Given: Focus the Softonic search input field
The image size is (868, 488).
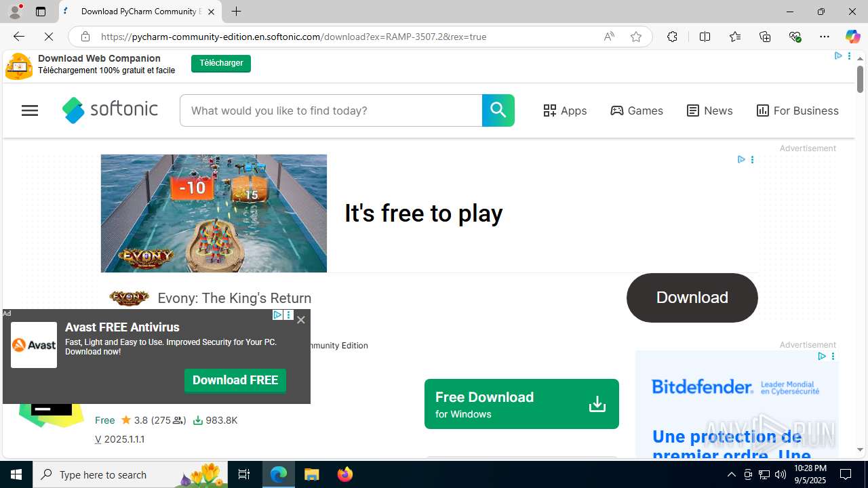Looking at the screenshot, I should (x=331, y=110).
